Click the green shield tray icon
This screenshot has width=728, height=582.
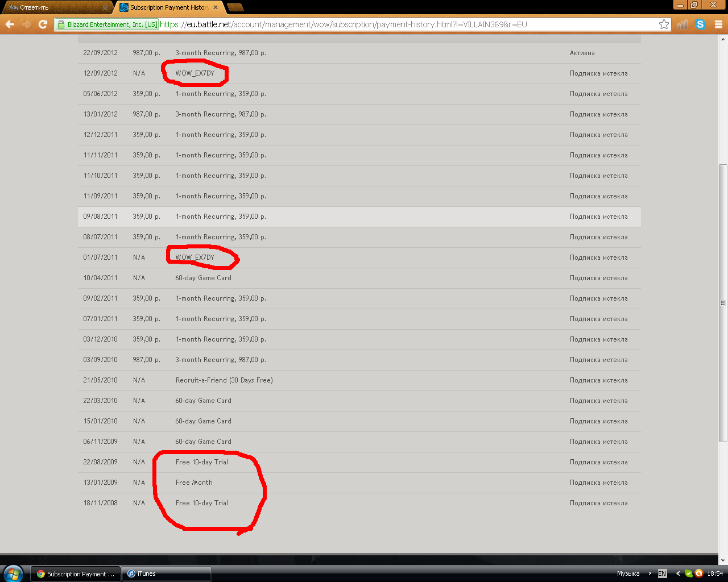click(x=689, y=573)
